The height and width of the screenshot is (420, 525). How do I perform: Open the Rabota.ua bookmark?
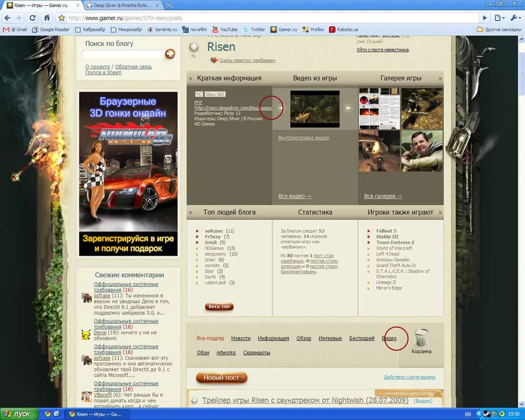(x=343, y=29)
